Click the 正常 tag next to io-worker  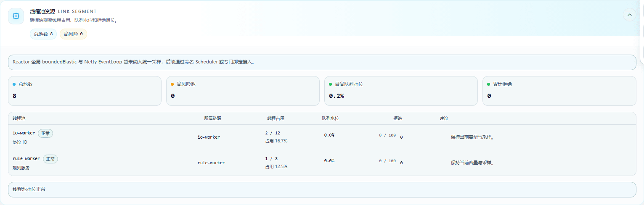pyautogui.click(x=45, y=133)
